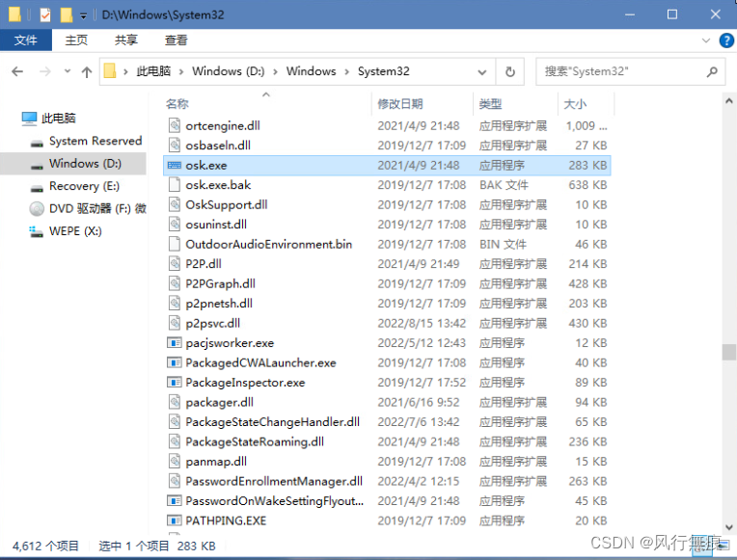The width and height of the screenshot is (737, 560).
Task: Click the Properties quick access toolbar icon
Action: [45, 15]
